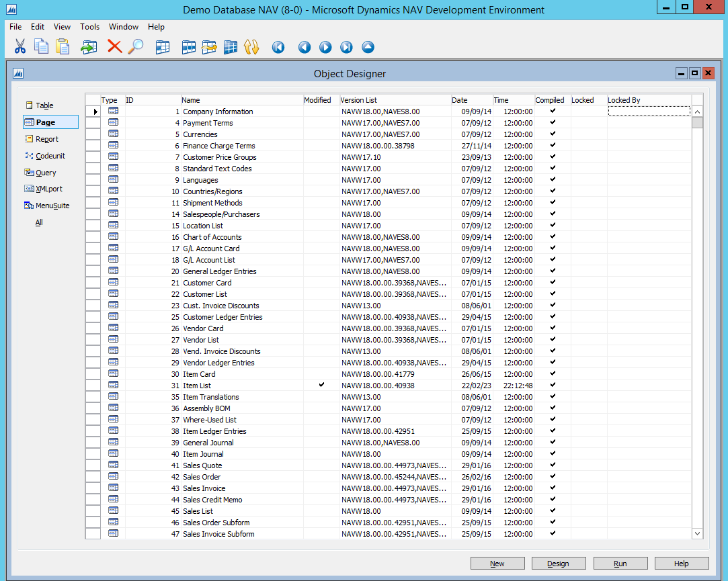Select the 'Assembly BOM' row
The height and width of the screenshot is (581, 728).
(x=388, y=408)
